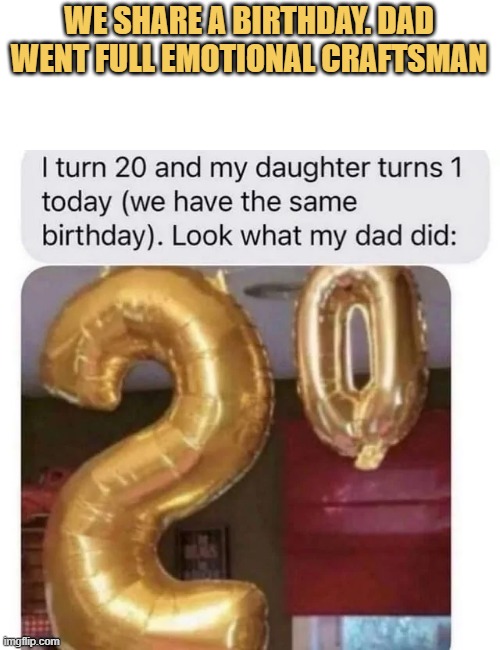Screen dimensions: 500x650
Task: Click the window at photo's bottom right
Action: click(371, 633)
